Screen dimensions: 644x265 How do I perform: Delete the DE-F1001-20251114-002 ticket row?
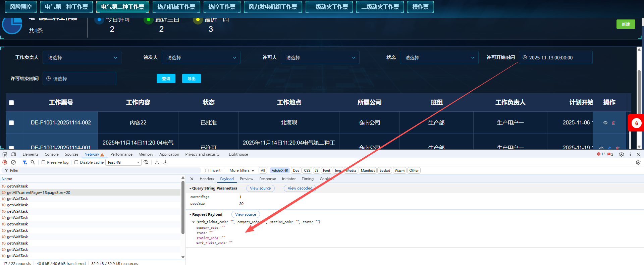point(614,123)
